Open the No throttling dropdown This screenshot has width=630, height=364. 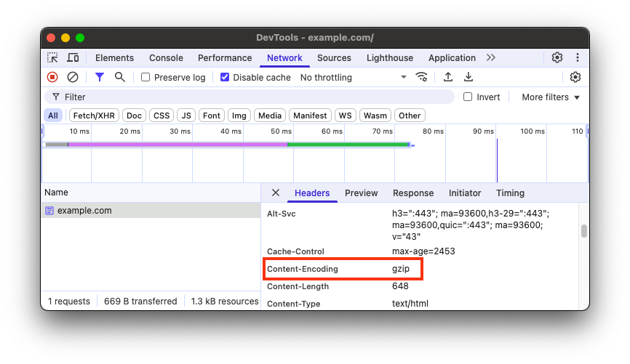click(x=354, y=78)
